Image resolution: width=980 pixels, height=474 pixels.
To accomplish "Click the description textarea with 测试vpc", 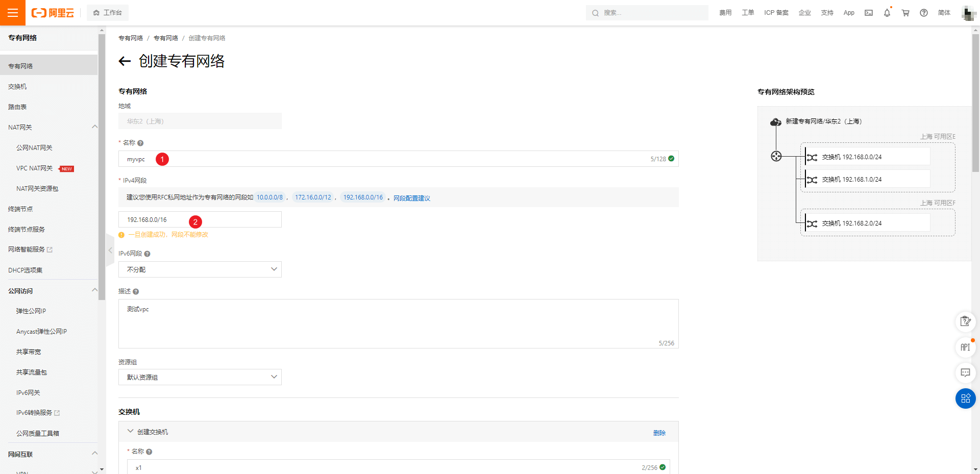I will tap(398, 323).
